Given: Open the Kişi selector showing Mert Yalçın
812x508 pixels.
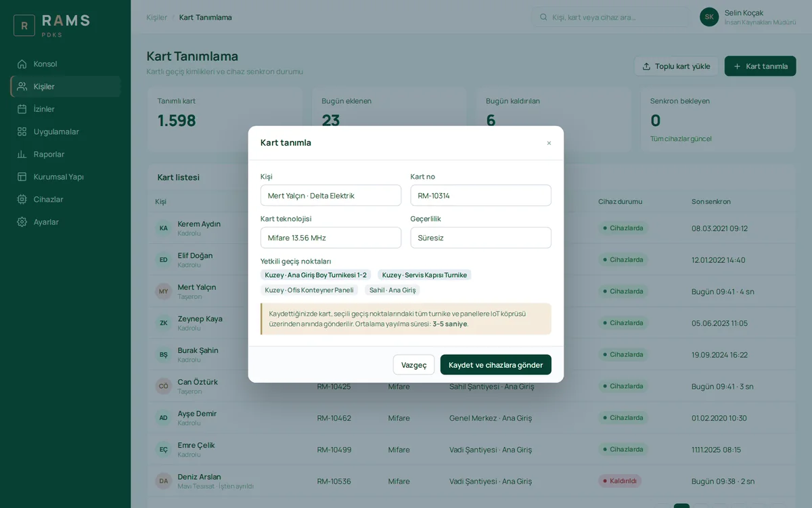Looking at the screenshot, I should pyautogui.click(x=331, y=196).
